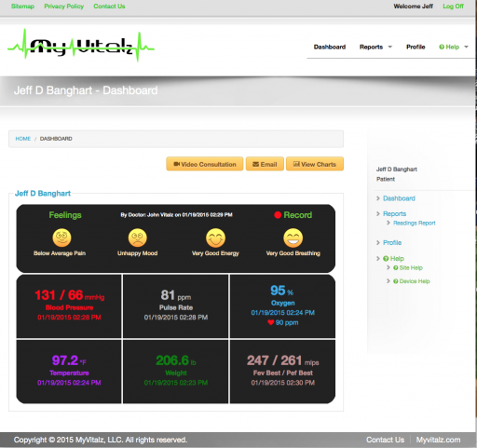
Task: Click the copyright 2015 MyVitalz text
Action: pyautogui.click(x=101, y=440)
